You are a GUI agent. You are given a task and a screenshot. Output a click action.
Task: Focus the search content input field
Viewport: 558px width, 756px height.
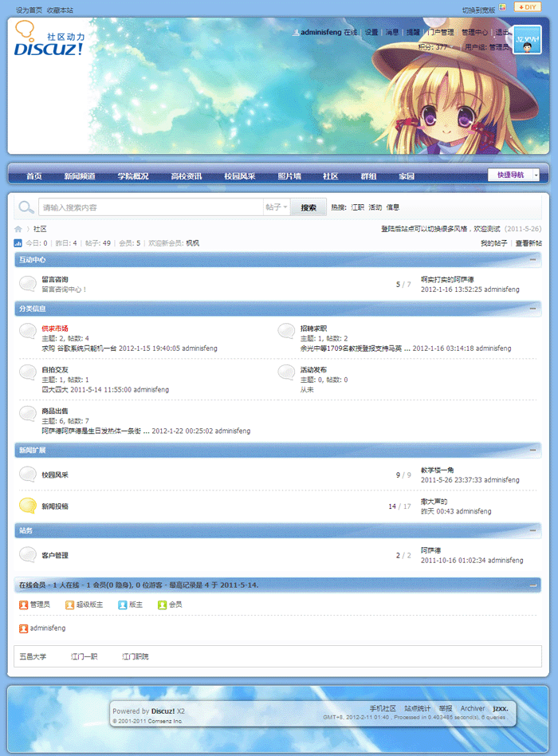151,207
